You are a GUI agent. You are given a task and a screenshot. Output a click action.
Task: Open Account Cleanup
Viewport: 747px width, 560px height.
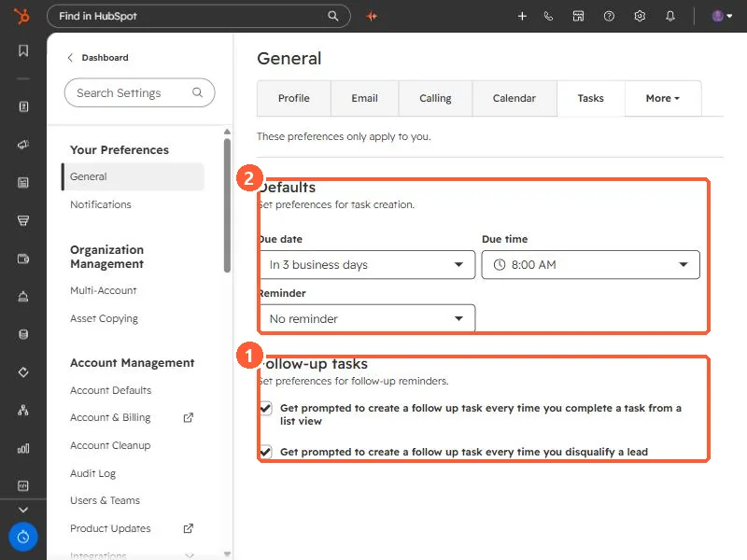pyautogui.click(x=110, y=445)
